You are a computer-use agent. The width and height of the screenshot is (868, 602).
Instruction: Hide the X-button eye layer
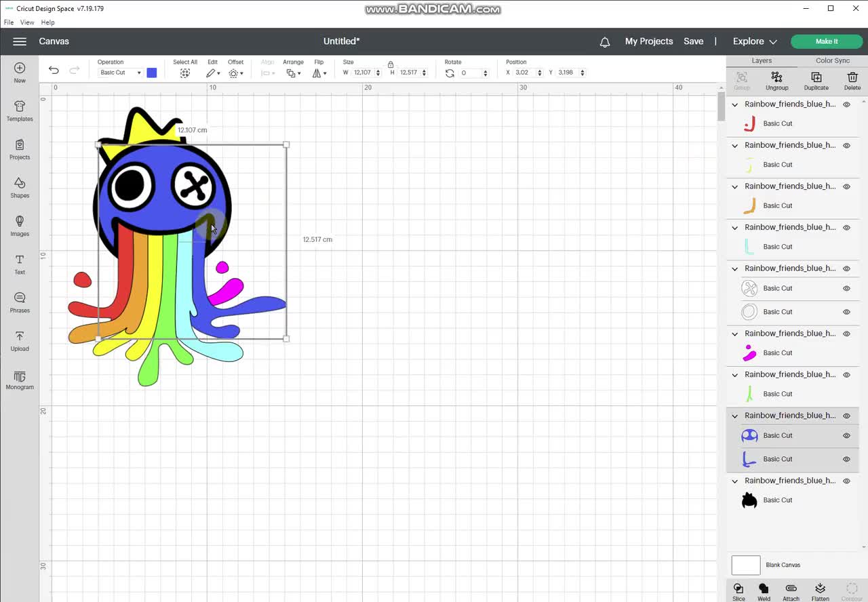(x=846, y=288)
